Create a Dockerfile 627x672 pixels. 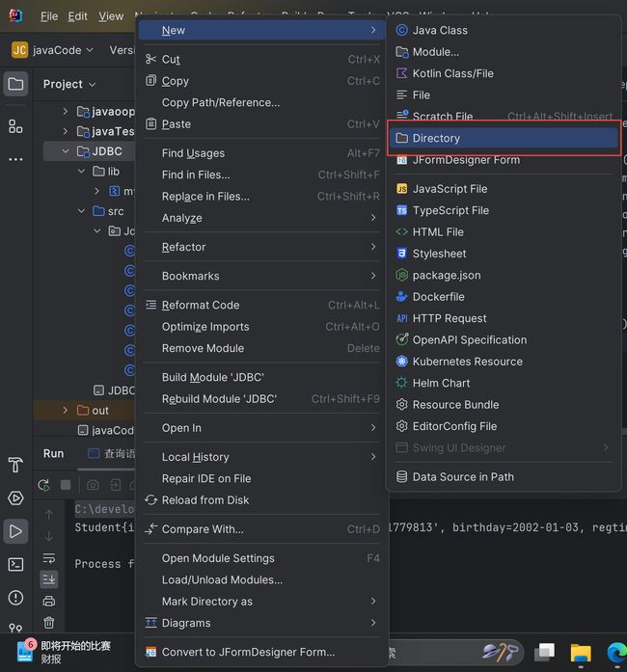point(504,297)
